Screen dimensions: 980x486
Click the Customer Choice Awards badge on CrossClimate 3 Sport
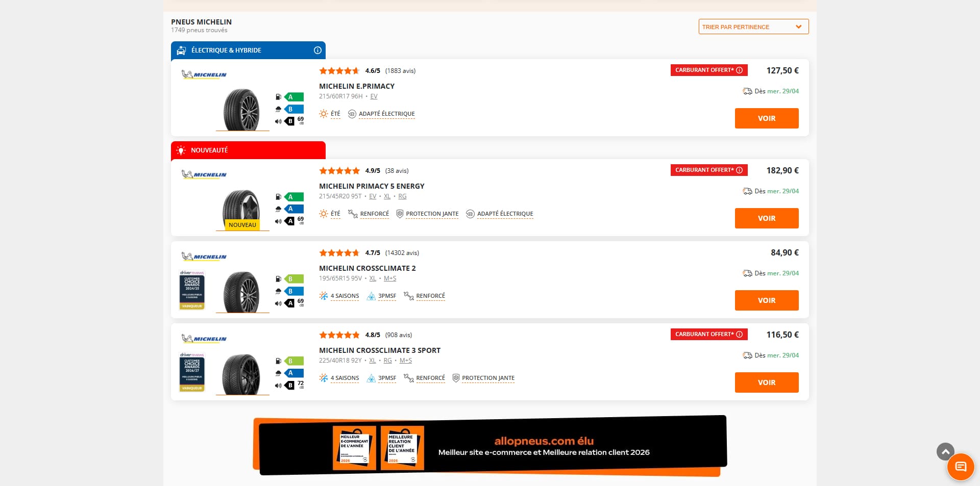(x=192, y=372)
